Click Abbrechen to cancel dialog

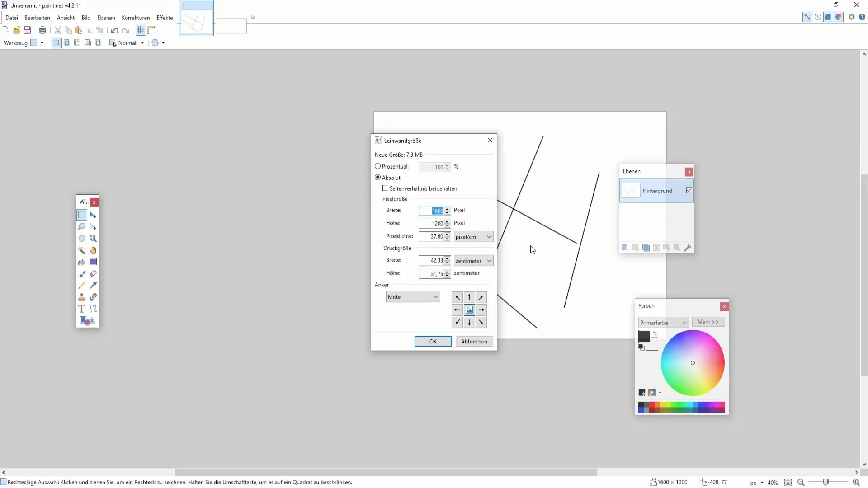pyautogui.click(x=474, y=342)
